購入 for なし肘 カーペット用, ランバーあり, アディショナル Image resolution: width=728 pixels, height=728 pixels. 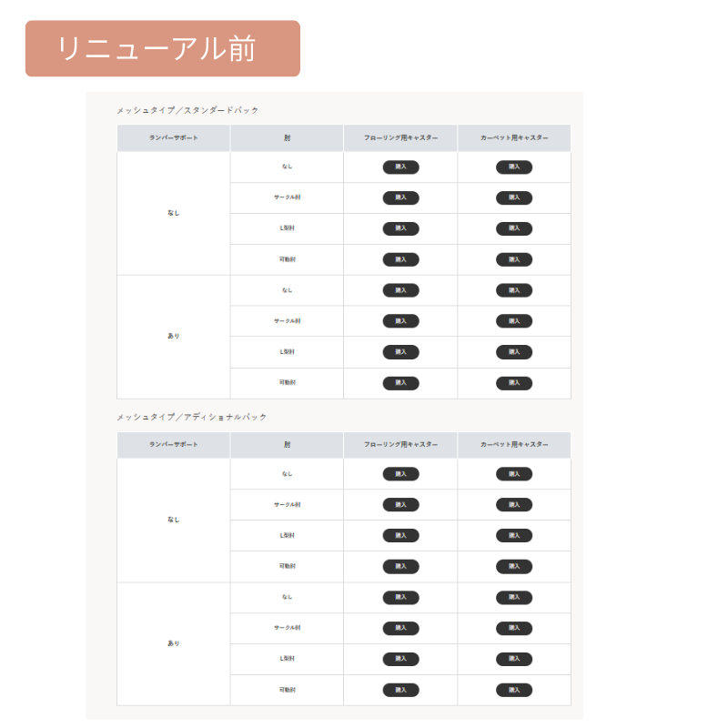(514, 597)
